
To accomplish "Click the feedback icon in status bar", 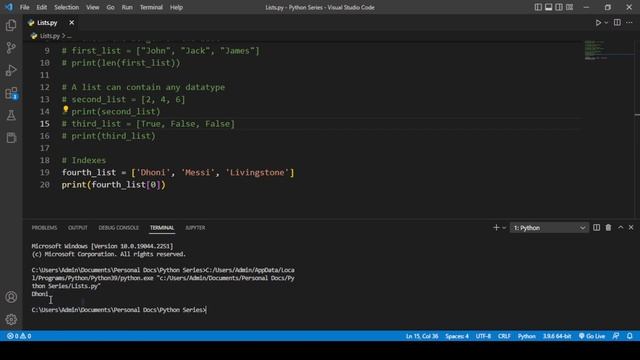I will (x=616, y=336).
